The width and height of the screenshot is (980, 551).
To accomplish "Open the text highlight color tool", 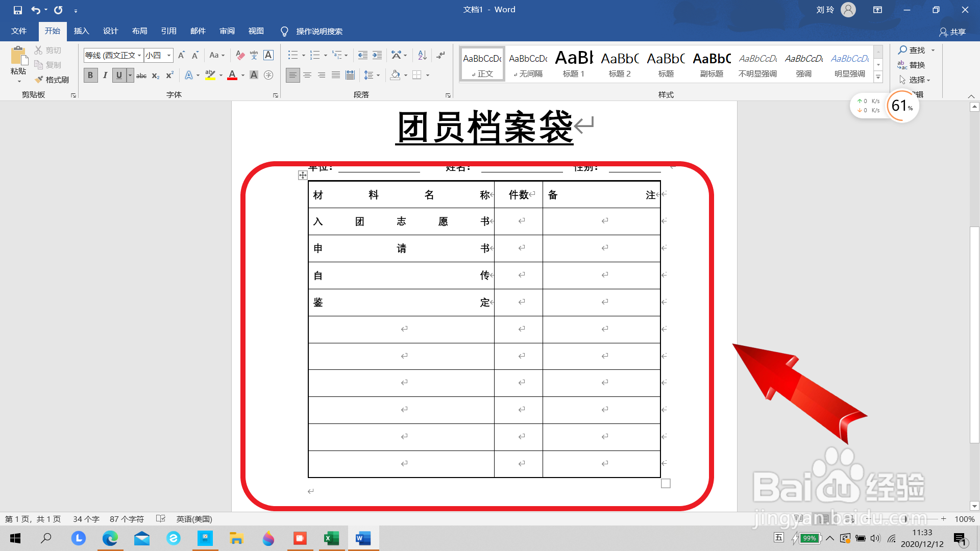I will [x=210, y=75].
